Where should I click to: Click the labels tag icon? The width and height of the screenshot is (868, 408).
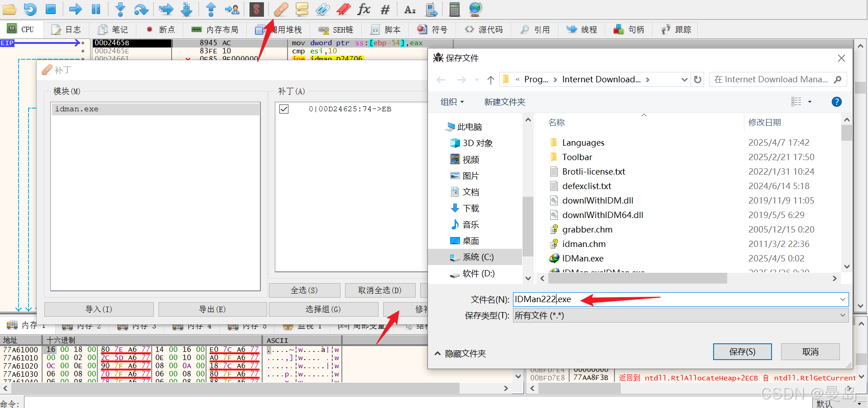pos(322,9)
